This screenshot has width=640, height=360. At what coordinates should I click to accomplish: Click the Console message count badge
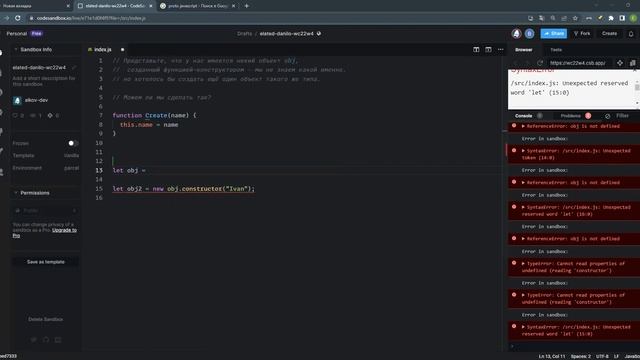pyautogui.click(x=540, y=116)
